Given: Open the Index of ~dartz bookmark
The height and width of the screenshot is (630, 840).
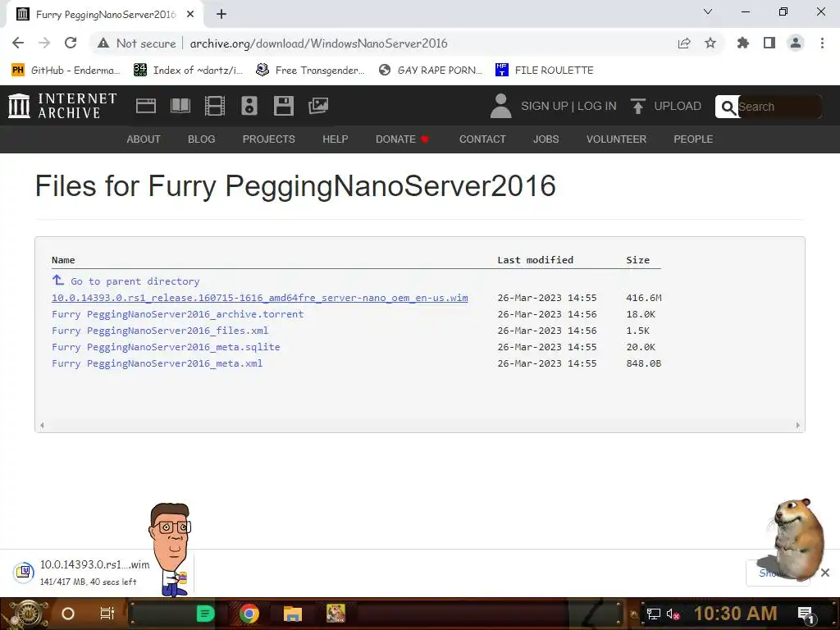Looking at the screenshot, I should point(188,71).
